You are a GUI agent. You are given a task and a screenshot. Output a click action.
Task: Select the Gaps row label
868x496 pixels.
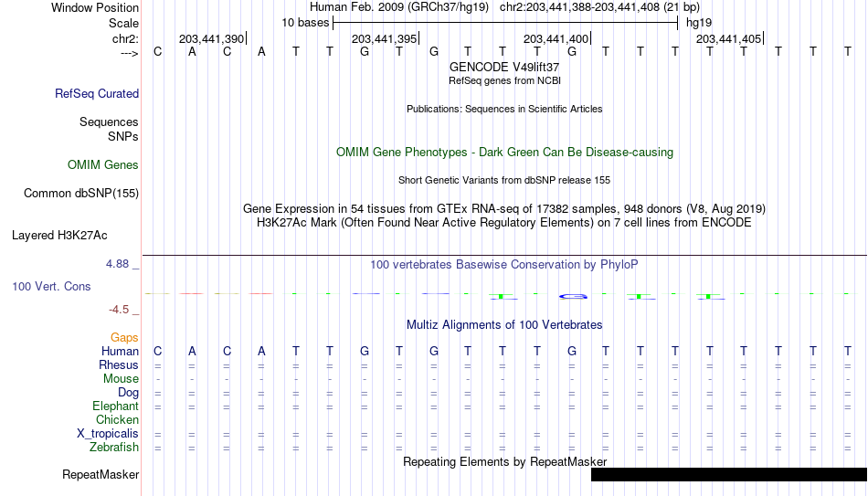click(124, 337)
